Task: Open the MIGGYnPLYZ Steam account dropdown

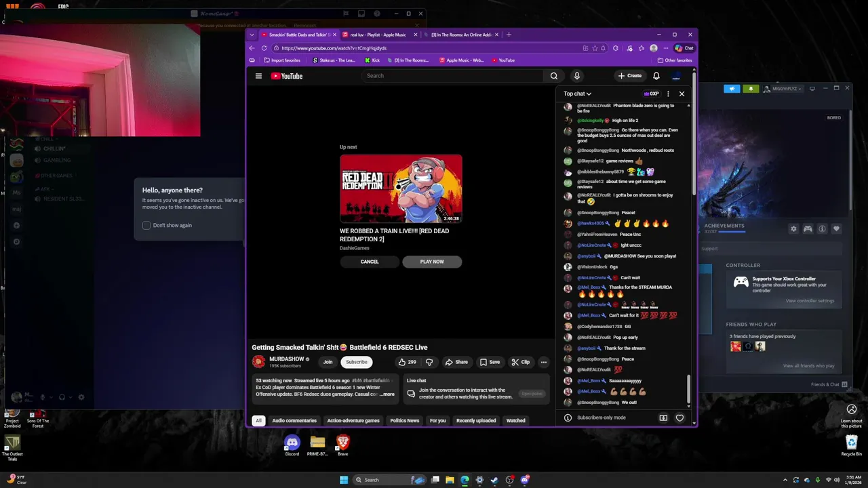Action: [x=785, y=89]
